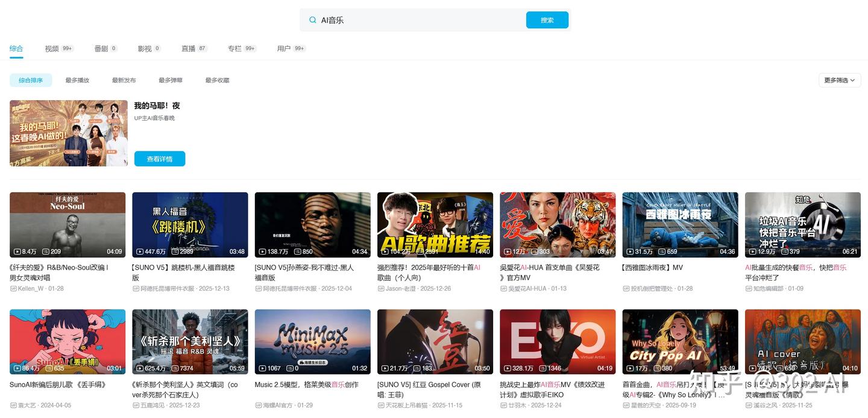
Task: Click play-count icon showing 328.1万
Action: [x=508, y=369]
